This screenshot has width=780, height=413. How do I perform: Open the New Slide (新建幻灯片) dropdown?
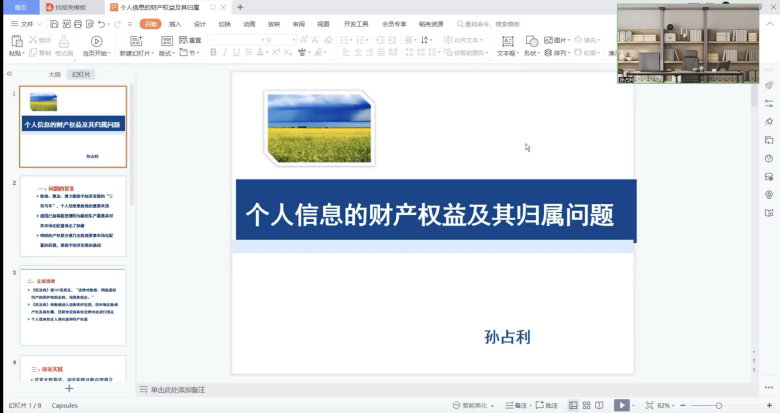(135, 53)
